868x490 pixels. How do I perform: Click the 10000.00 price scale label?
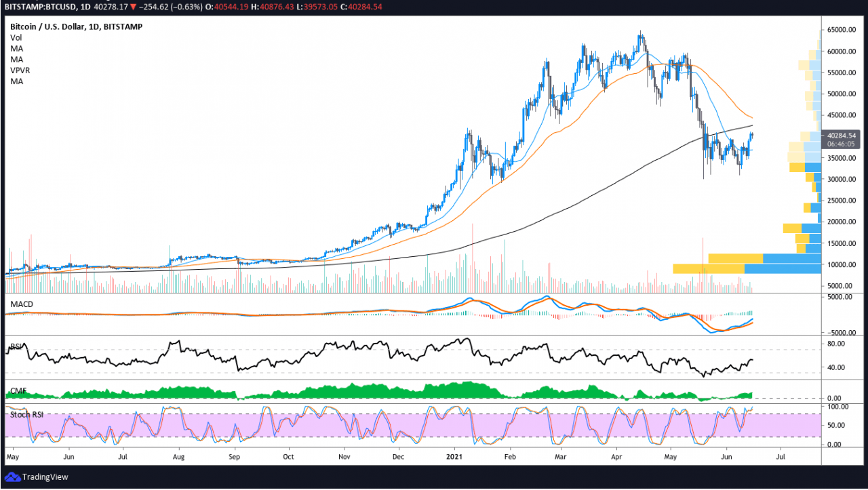[x=843, y=264]
